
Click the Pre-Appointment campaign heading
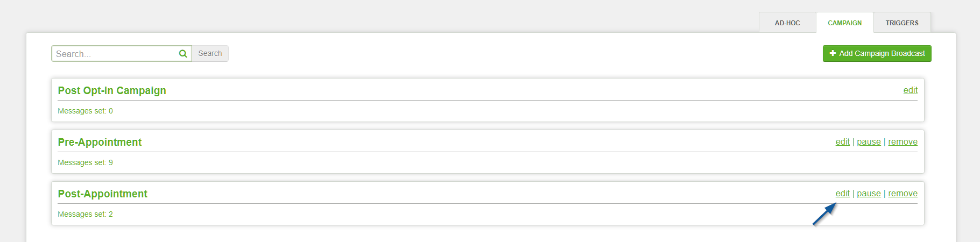(x=100, y=142)
